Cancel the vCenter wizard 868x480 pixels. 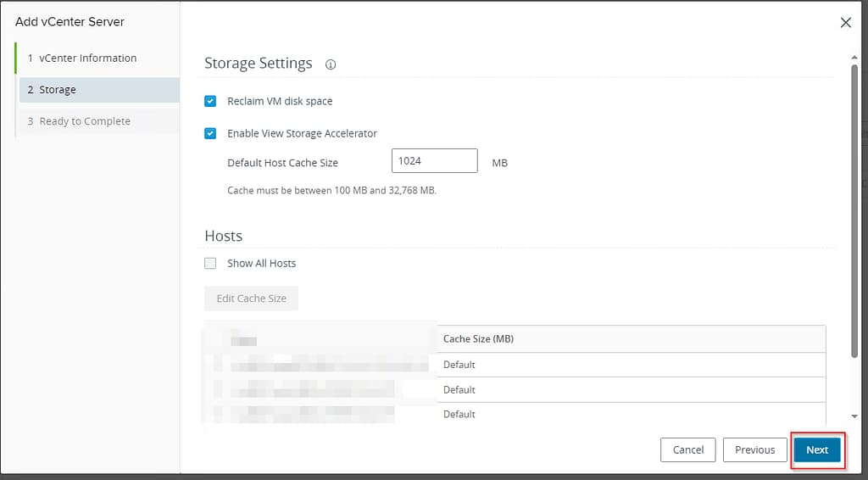(x=687, y=449)
